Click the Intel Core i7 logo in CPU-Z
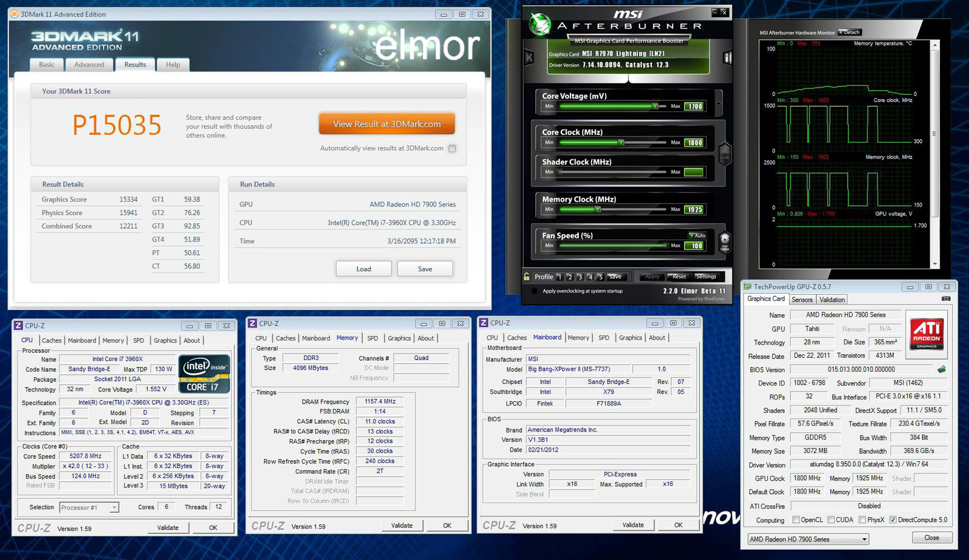969x560 pixels. coord(204,374)
